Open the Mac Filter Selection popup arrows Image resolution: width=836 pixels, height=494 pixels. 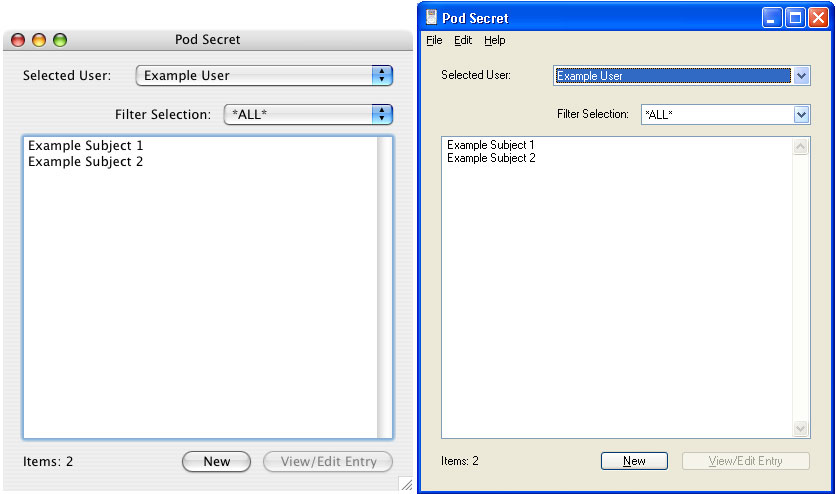tap(382, 114)
